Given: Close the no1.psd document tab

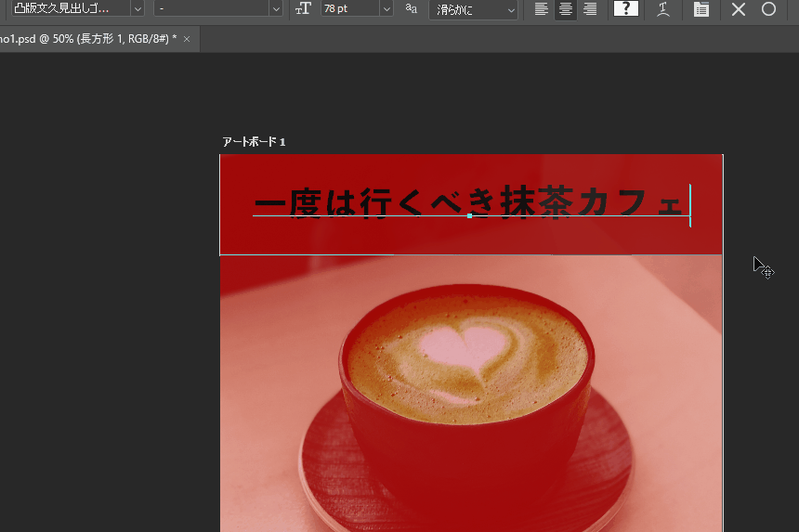Looking at the screenshot, I should click(187, 39).
